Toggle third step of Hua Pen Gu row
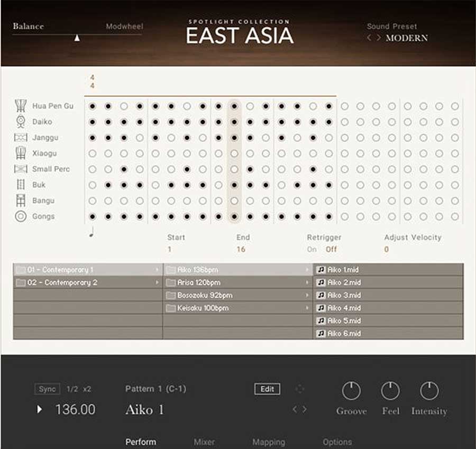This screenshot has height=449, width=476. point(124,106)
